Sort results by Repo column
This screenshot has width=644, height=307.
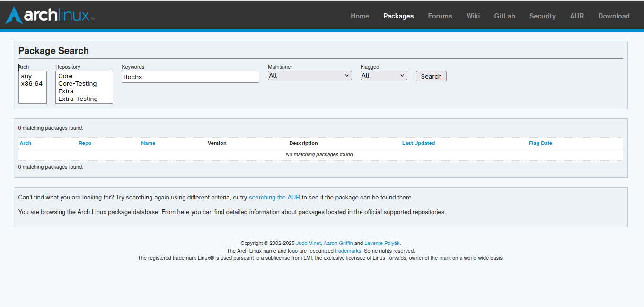point(85,143)
